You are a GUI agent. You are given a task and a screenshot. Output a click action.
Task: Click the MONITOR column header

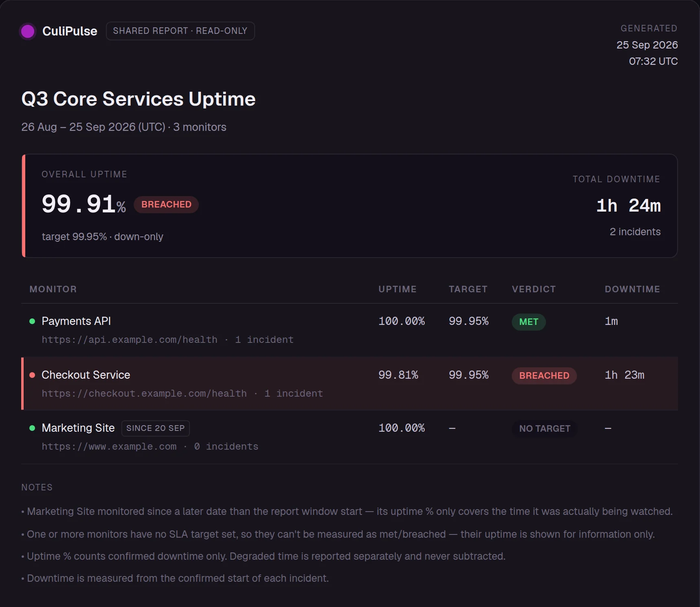coord(53,289)
